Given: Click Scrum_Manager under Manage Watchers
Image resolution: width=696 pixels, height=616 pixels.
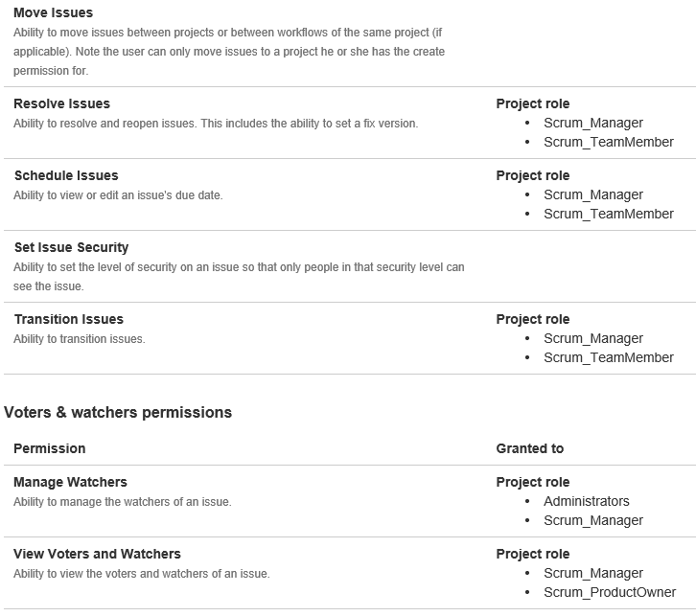Looking at the screenshot, I should (593, 520).
